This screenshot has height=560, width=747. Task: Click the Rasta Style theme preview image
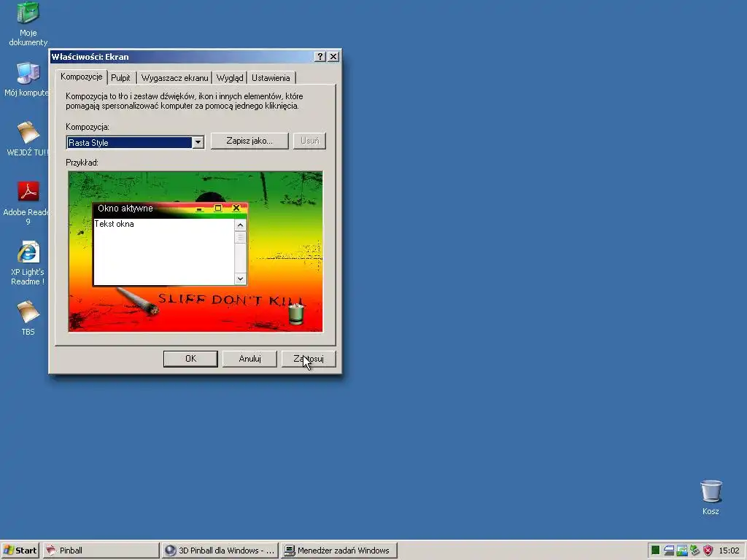[196, 252]
